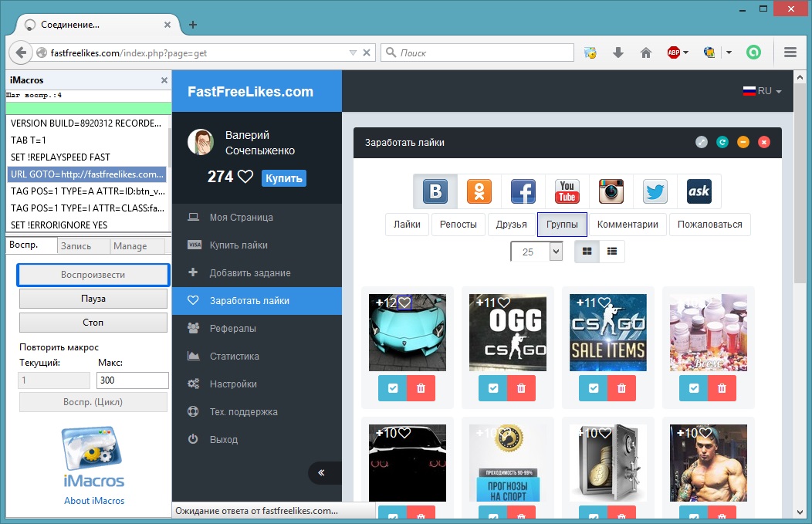
Task: Click the Воспроизвести button
Action: [93, 275]
